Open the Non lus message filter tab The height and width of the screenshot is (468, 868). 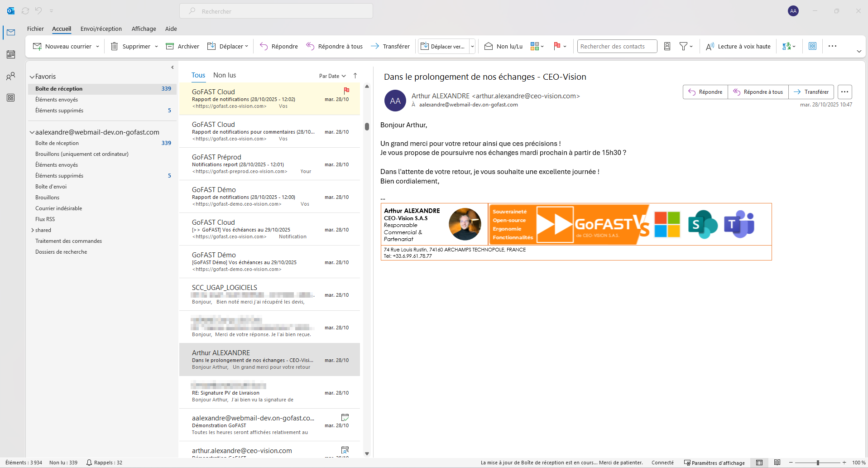pyautogui.click(x=225, y=75)
